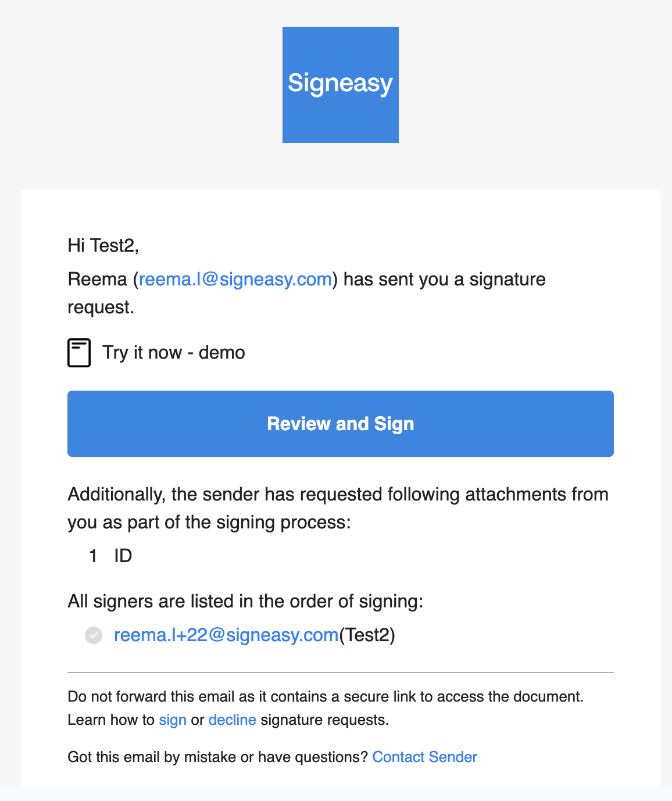Click the 'All signers are listed' heading
This screenshot has height=801, width=672.
[246, 601]
